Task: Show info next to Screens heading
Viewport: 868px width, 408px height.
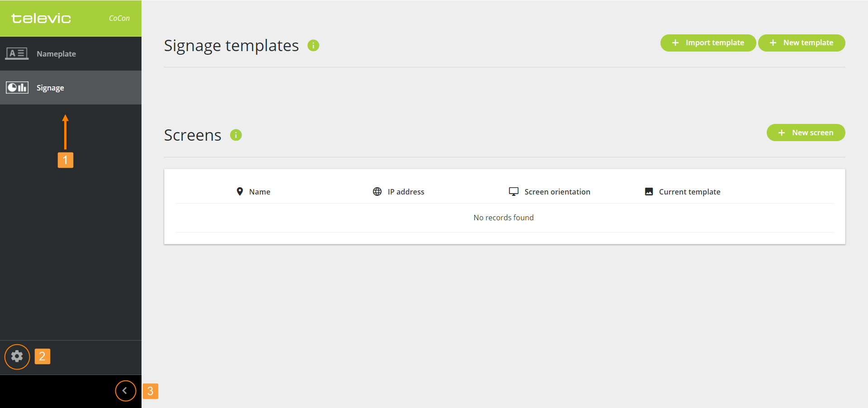Action: pos(236,135)
